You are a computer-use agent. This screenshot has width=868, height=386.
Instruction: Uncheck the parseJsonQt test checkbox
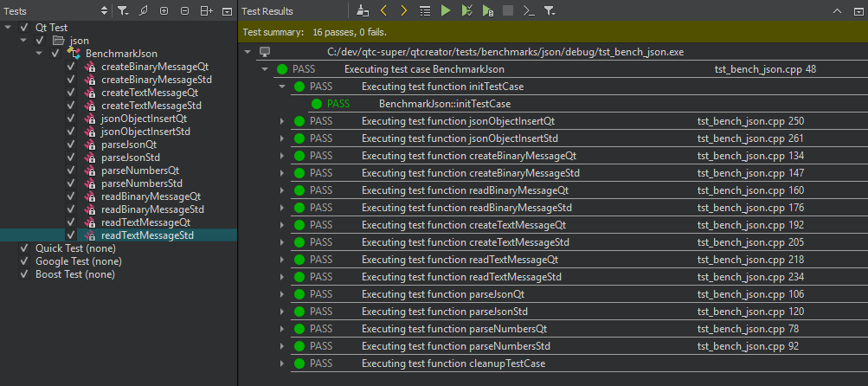tap(72, 145)
